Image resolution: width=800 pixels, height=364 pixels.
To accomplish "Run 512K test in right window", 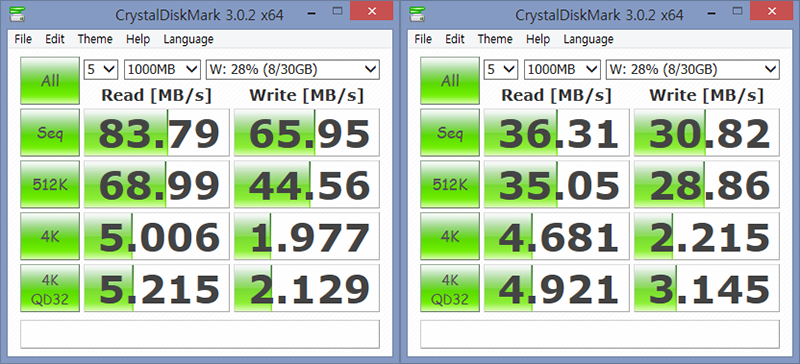I will click(450, 184).
